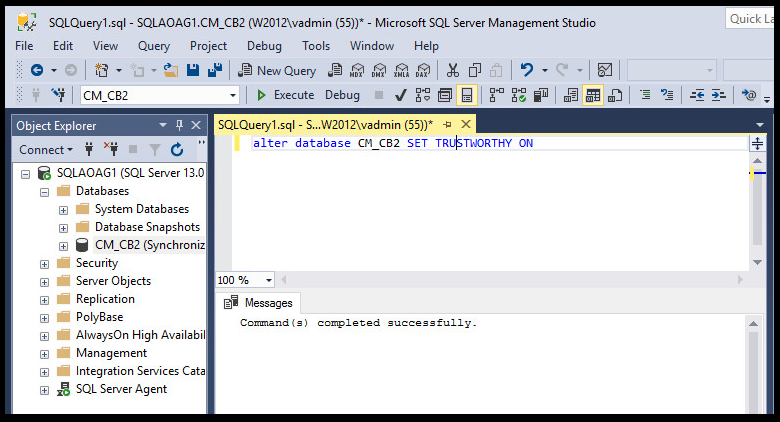Click the XMLA query icon

401,70
